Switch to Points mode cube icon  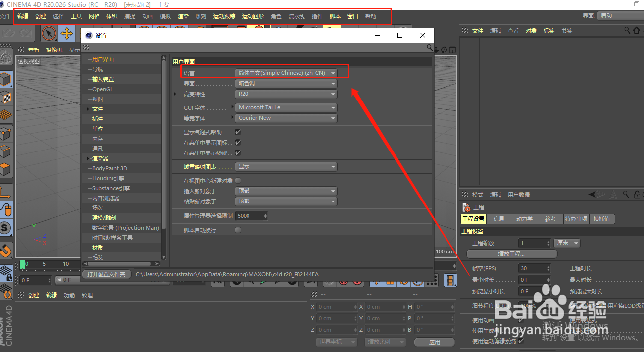(x=5, y=133)
